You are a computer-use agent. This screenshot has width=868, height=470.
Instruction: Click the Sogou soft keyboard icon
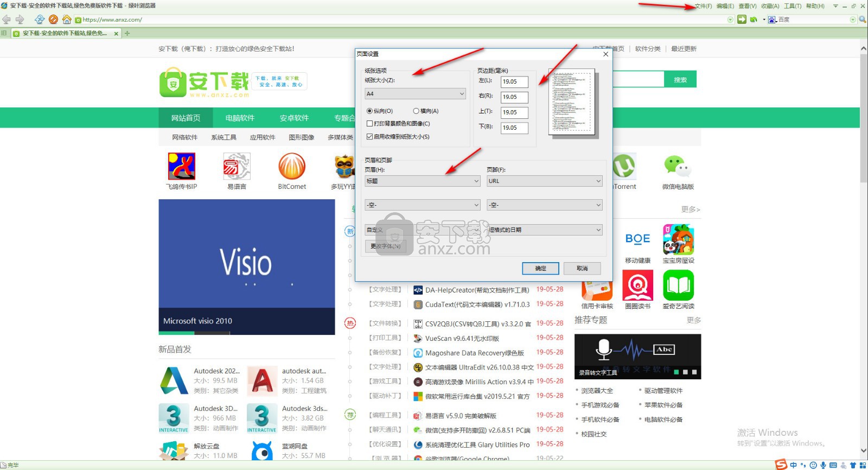point(833,465)
